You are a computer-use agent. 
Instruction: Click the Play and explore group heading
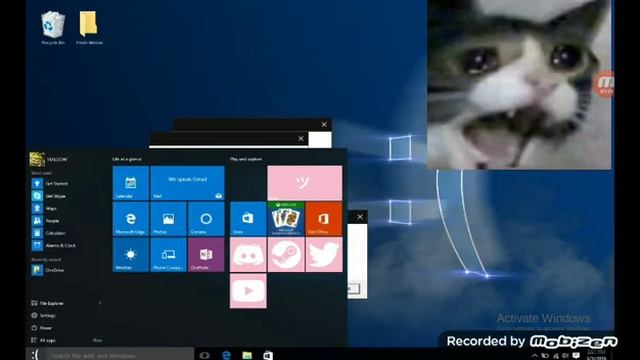pyautogui.click(x=246, y=159)
